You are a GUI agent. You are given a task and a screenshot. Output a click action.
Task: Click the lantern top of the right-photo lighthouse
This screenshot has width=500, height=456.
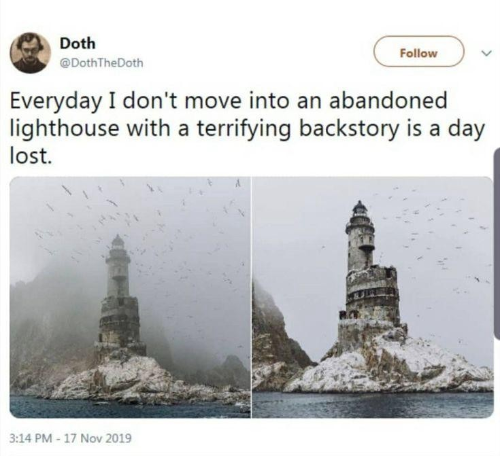pyautogui.click(x=360, y=209)
